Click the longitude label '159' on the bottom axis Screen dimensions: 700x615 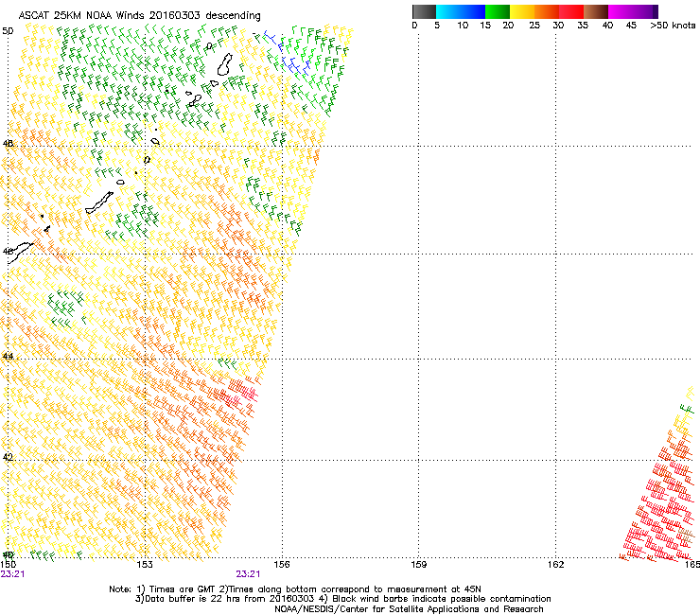(x=419, y=565)
